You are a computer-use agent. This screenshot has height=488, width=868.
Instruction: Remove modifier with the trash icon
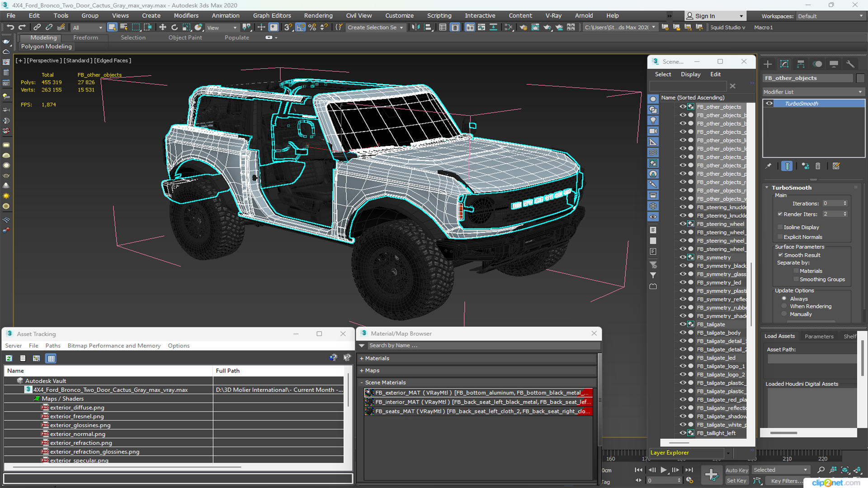click(x=818, y=166)
